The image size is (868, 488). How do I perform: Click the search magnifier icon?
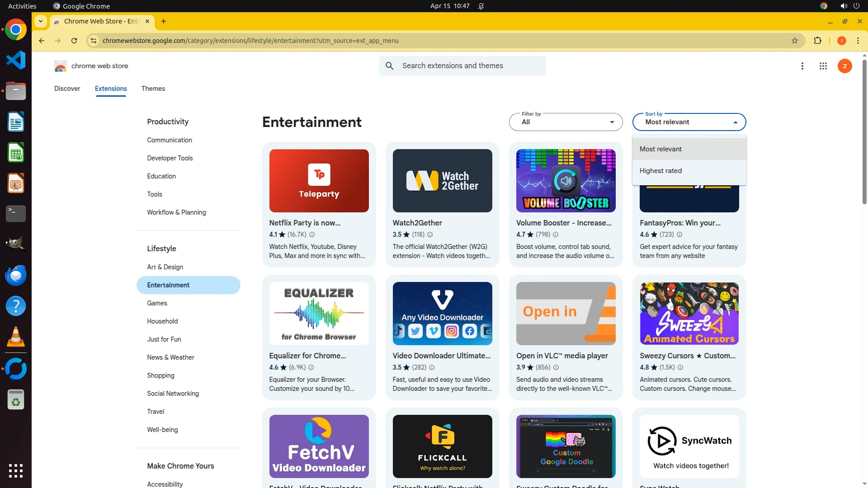click(389, 66)
